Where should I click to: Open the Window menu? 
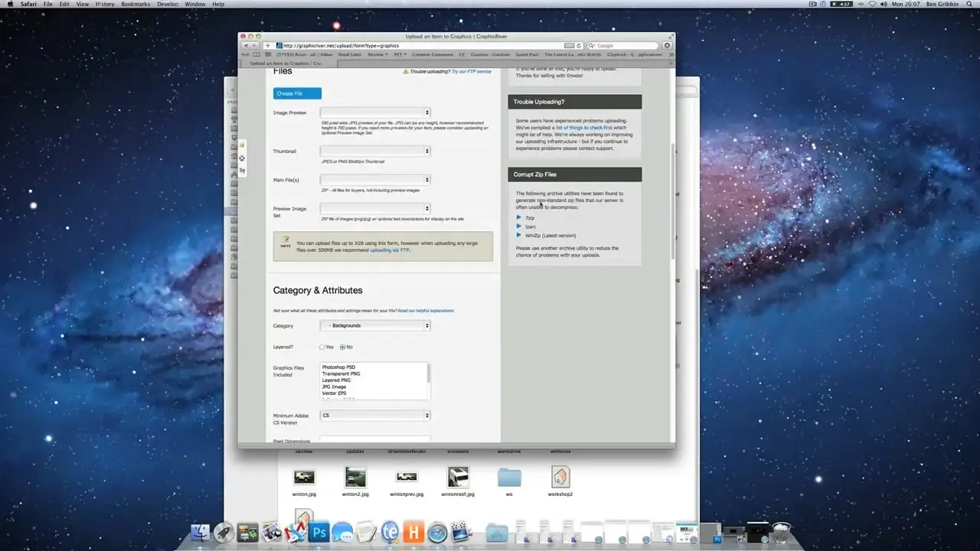[x=195, y=4]
